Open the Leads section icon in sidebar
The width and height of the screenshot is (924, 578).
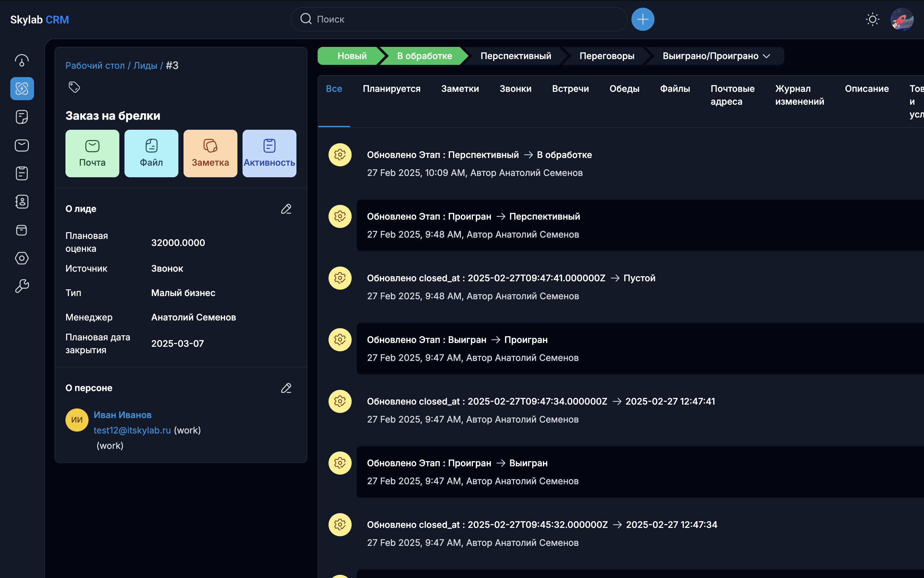coord(22,89)
